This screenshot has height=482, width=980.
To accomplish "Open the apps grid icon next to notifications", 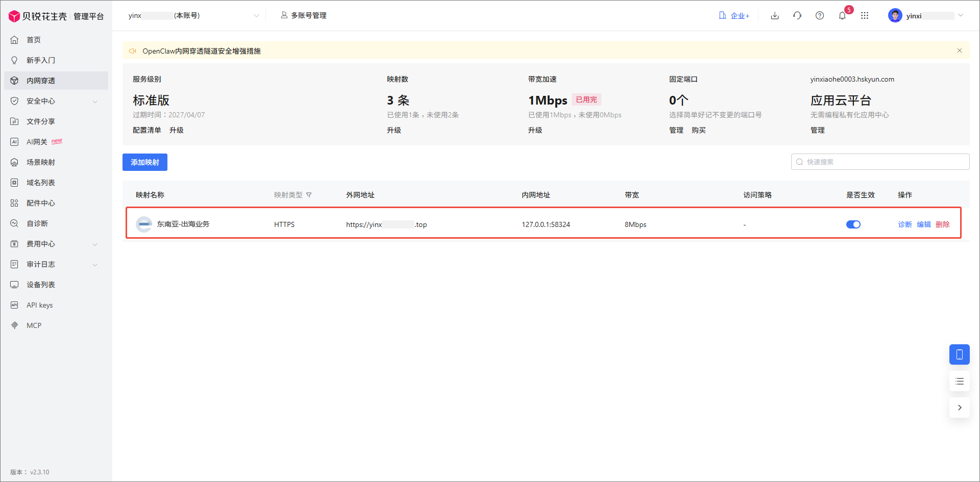I will click(865, 16).
